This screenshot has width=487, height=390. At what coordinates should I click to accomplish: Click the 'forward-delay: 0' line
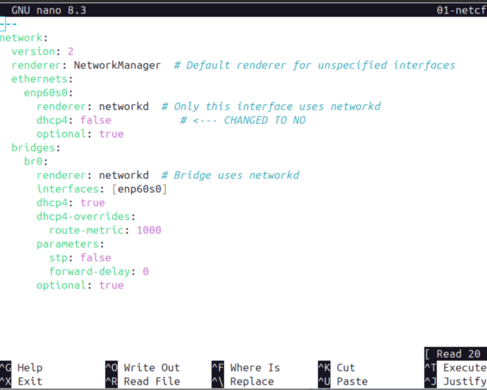coord(99,271)
